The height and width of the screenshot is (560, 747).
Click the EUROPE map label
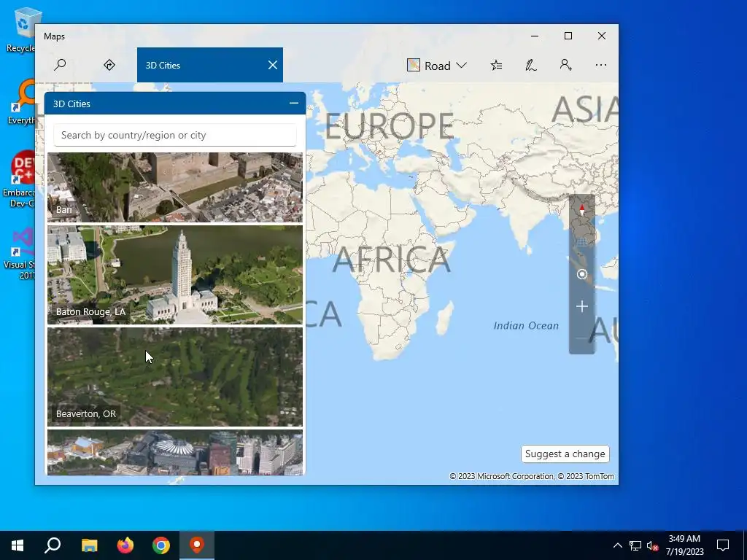pos(390,126)
